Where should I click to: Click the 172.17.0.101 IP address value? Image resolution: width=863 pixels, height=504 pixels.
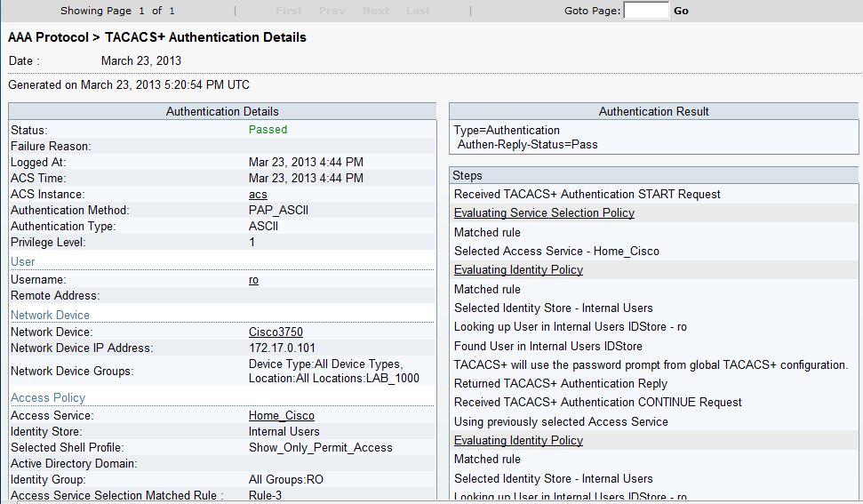[282, 348]
